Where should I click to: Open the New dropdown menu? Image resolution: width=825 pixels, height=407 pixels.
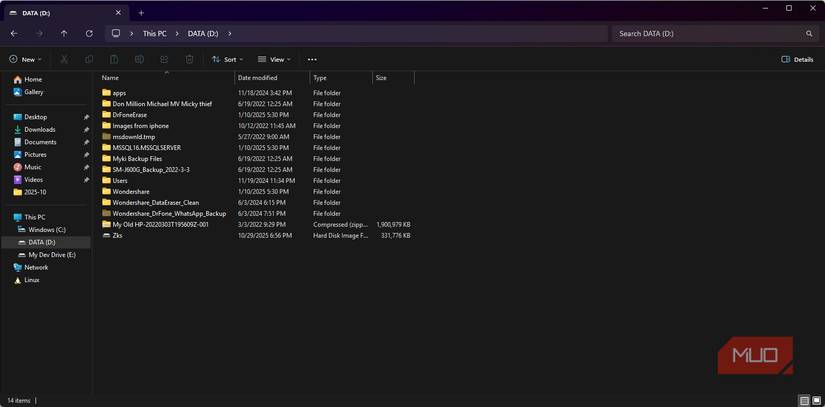click(25, 59)
